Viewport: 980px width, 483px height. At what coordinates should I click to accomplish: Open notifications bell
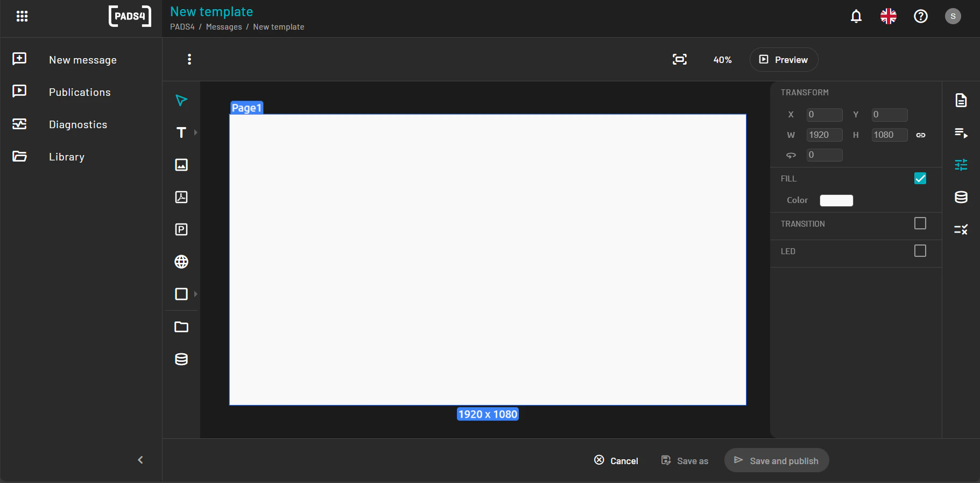[856, 16]
